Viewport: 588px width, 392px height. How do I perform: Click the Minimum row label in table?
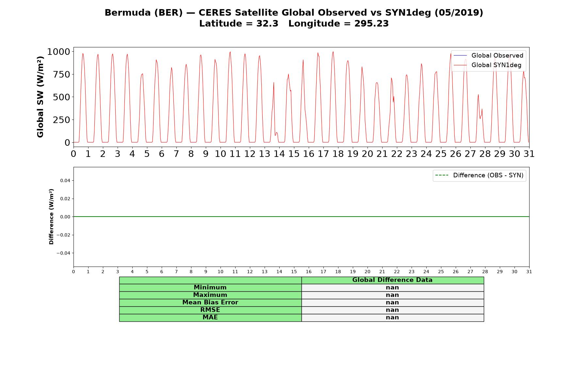pyautogui.click(x=210, y=287)
